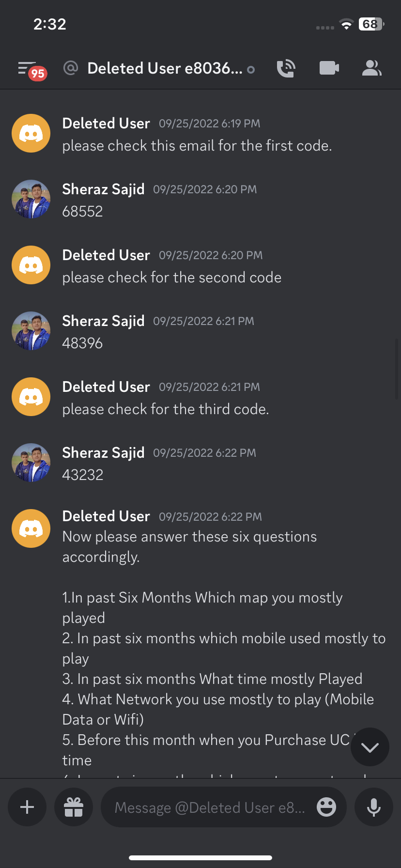The height and width of the screenshot is (868, 401).
Task: Tap the home indicator bar
Action: click(200, 857)
